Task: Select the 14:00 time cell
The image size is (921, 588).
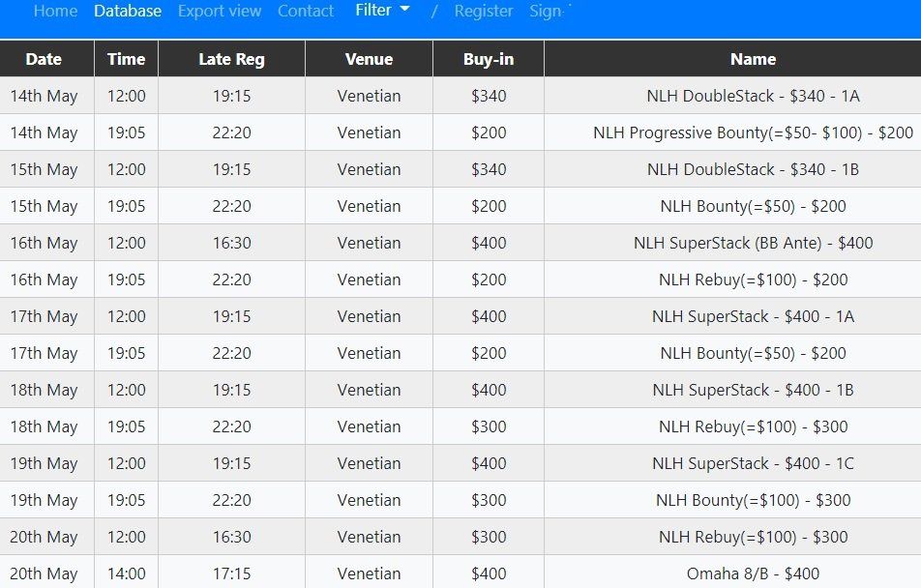Action: (x=127, y=573)
